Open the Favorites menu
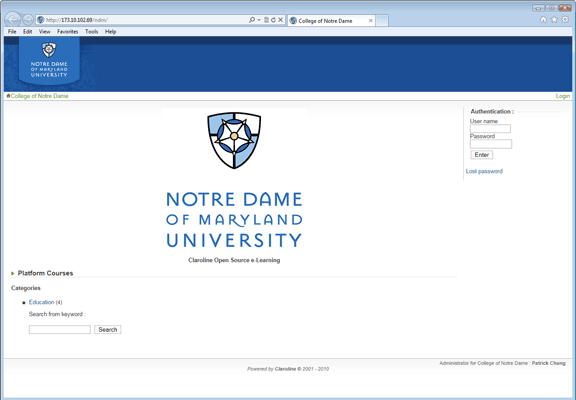This screenshot has width=576, height=400. pyautogui.click(x=68, y=32)
